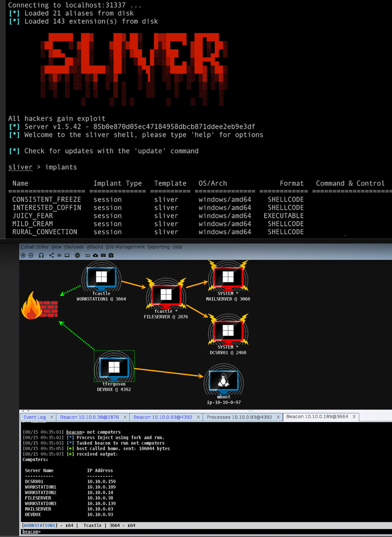Click the globe icon in toolbar

[77, 255]
